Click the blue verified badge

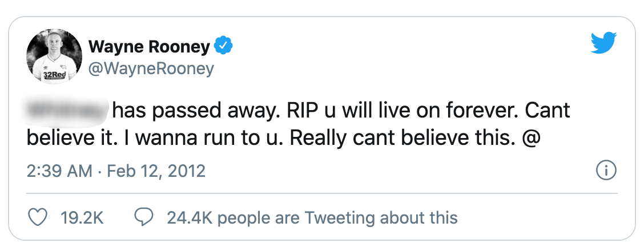pos(222,46)
